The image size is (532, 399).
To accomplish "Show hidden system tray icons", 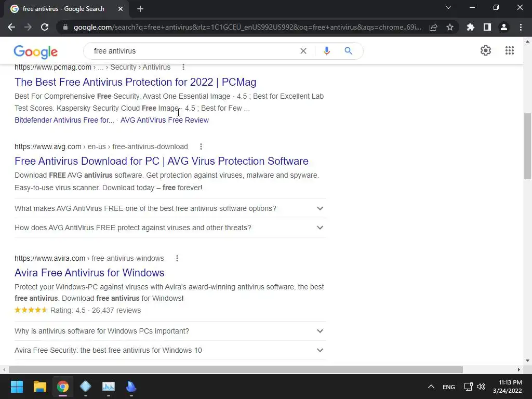I will point(431,387).
